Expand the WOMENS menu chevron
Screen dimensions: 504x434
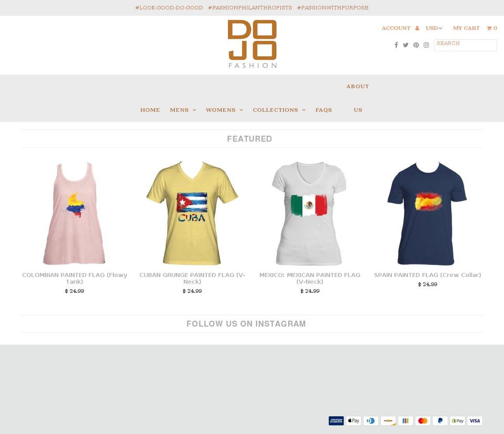click(x=241, y=110)
